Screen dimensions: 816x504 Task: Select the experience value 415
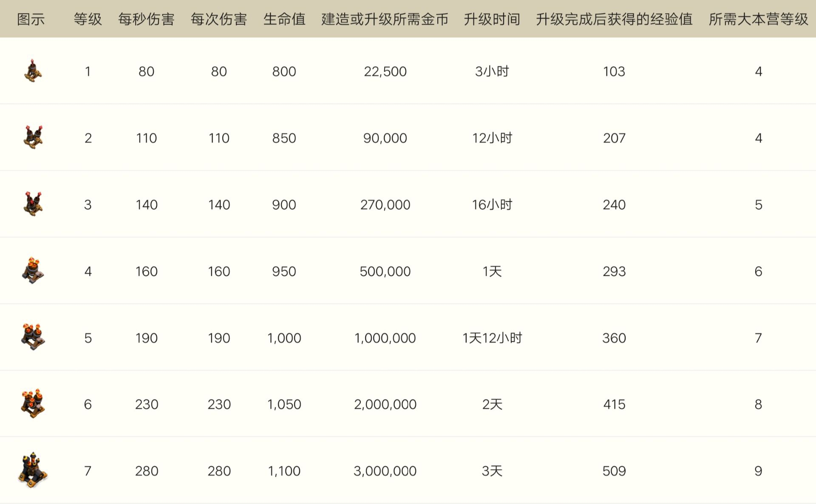[614, 405]
